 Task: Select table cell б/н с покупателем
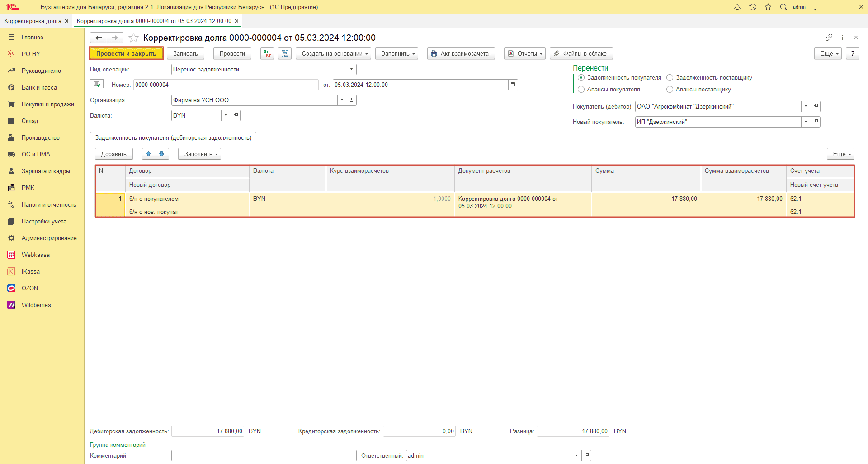[x=187, y=199]
